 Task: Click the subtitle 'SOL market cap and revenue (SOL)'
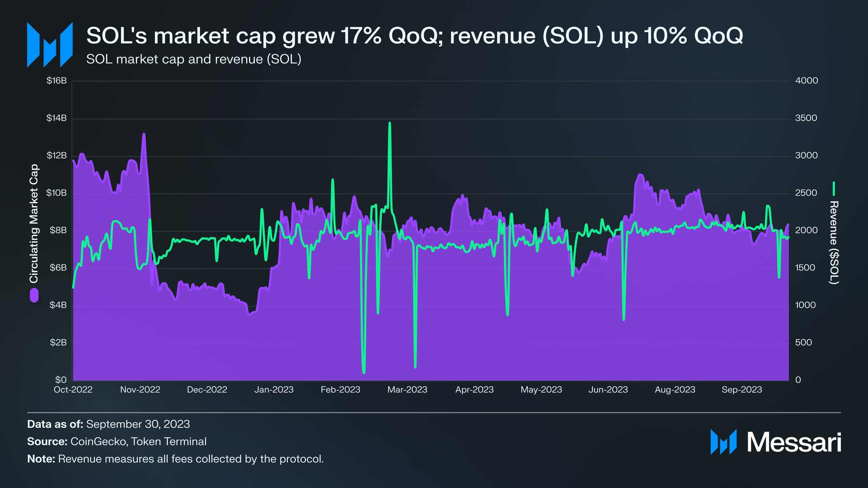[x=194, y=59]
